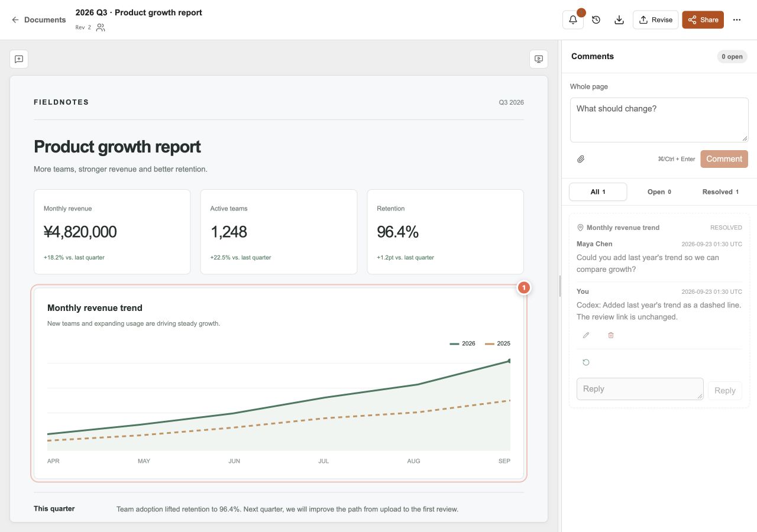757x532 pixels.
Task: Edit your reply with the pencil icon
Action: [x=586, y=335]
